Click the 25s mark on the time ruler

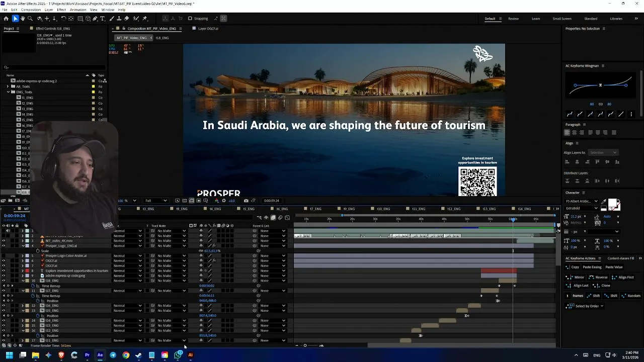[x=352, y=219]
